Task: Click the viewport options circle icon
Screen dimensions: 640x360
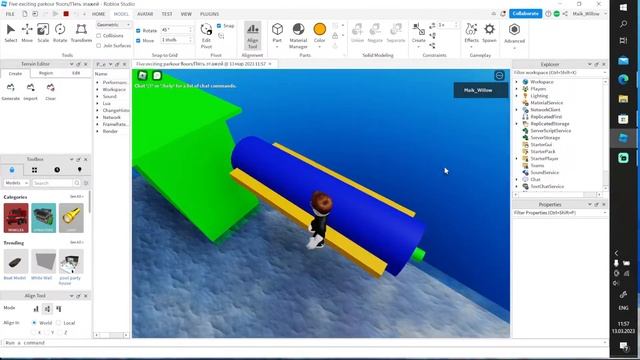Action: pyautogui.click(x=499, y=76)
